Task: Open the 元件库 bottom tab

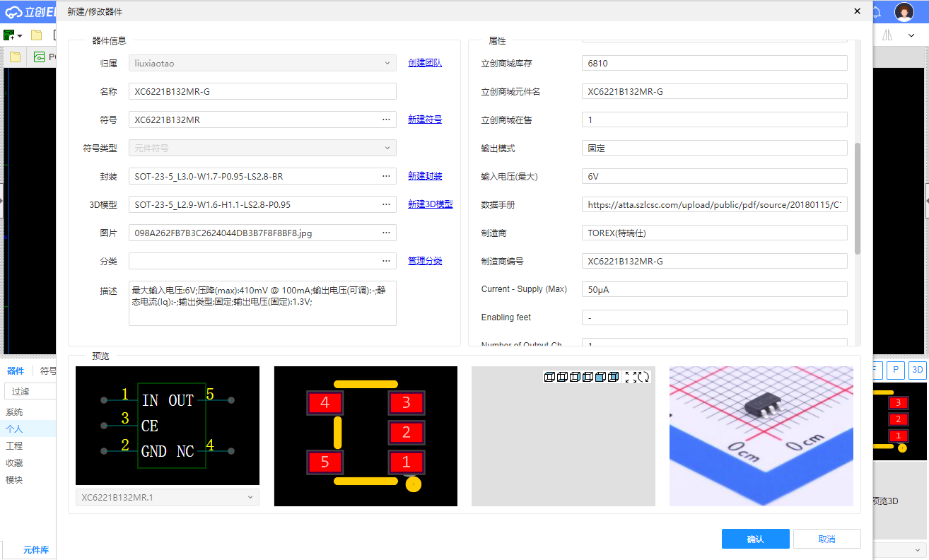Action: (x=35, y=550)
